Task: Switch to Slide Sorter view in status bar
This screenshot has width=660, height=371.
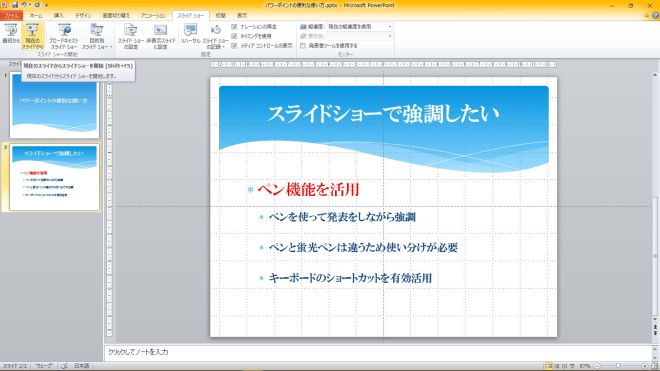Action: (x=557, y=366)
